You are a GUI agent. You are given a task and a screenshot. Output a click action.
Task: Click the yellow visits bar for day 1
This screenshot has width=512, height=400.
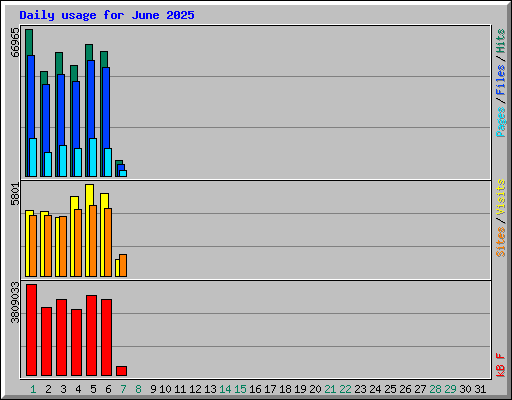tap(27, 243)
